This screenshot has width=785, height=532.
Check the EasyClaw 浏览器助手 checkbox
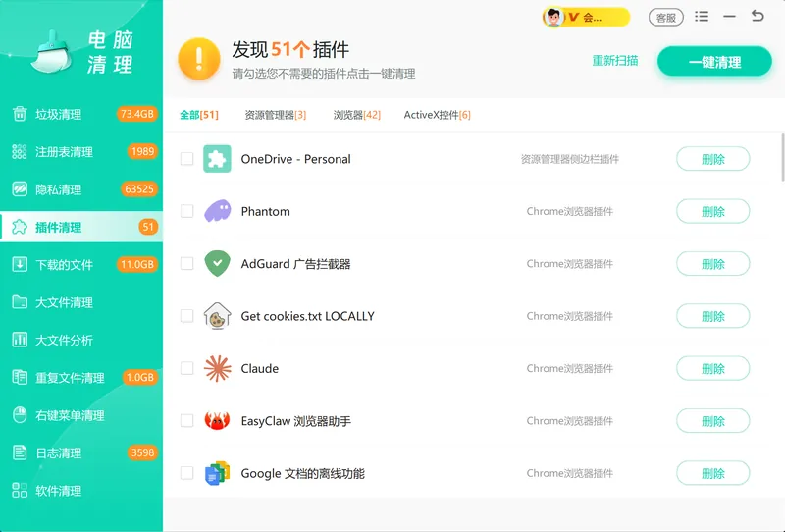click(x=186, y=420)
